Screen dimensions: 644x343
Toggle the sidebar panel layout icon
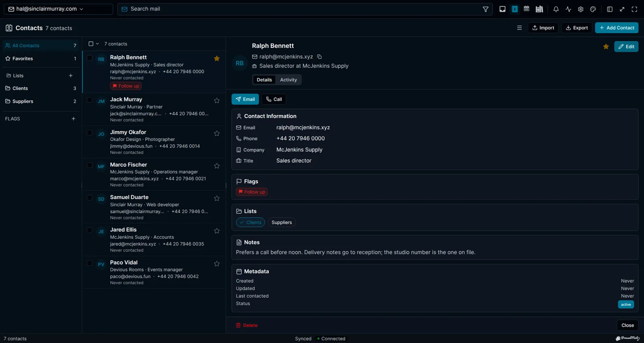pos(610,9)
